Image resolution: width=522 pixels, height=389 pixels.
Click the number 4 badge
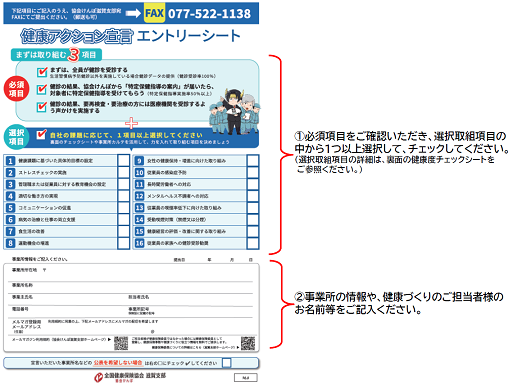coord(10,196)
